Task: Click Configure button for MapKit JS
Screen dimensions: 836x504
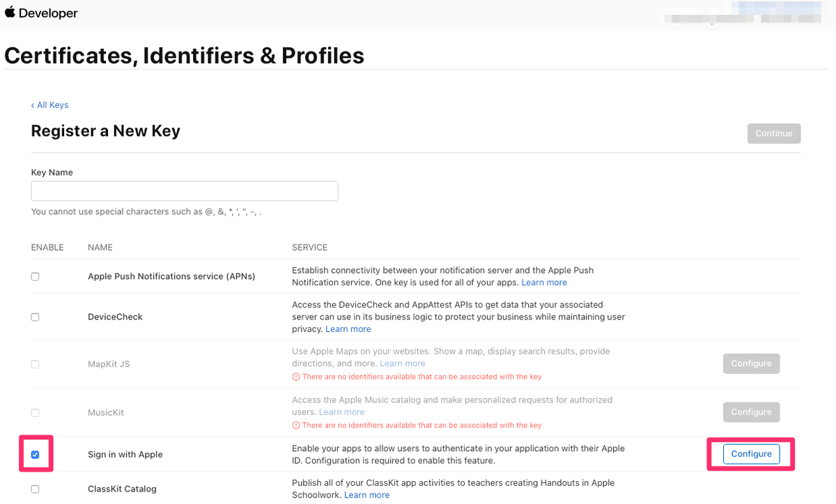Action: (751, 363)
